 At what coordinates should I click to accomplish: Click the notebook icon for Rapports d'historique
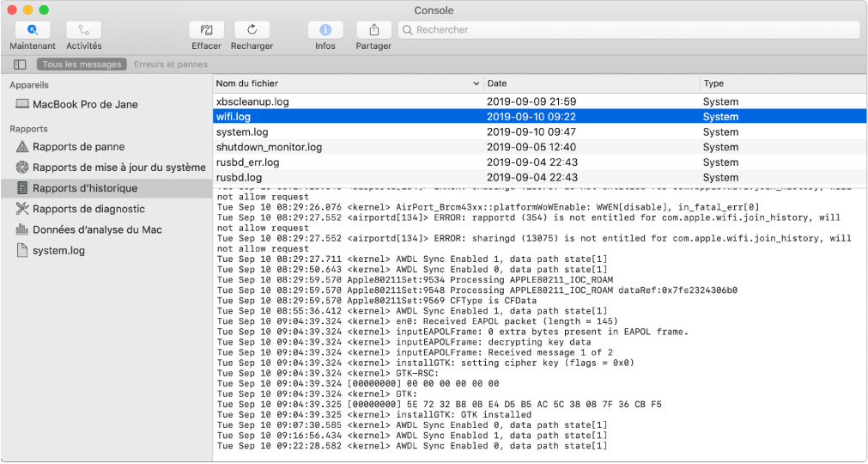(x=22, y=188)
